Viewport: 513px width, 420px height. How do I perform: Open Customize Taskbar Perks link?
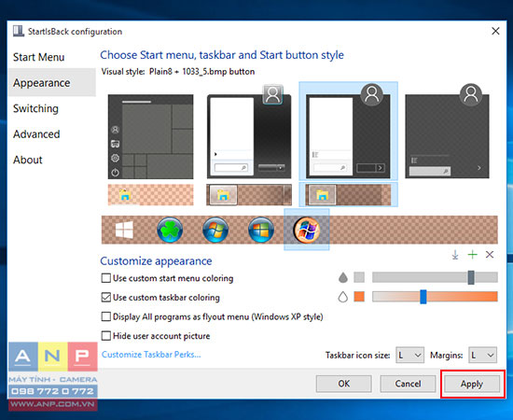point(151,355)
